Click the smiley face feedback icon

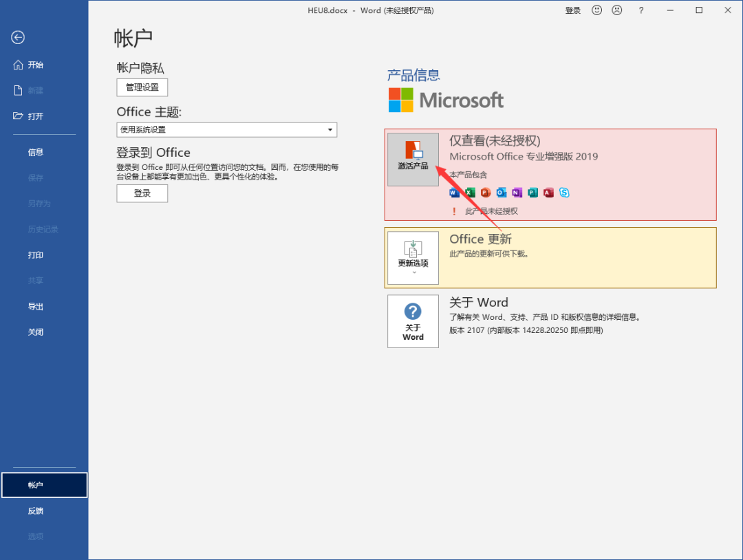pos(596,10)
